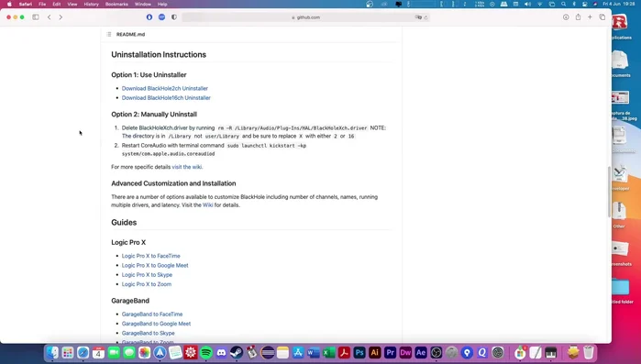Click the rm -R driver command text
Viewport: 641px width, 364px height.
293,127
